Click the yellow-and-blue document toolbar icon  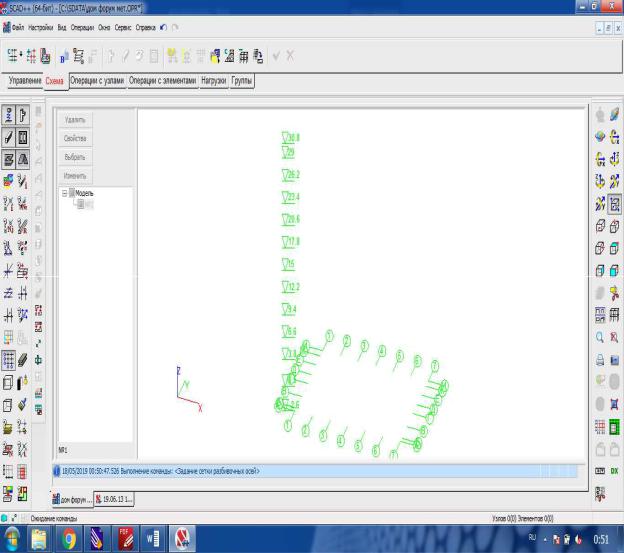pyautogui.click(x=215, y=56)
